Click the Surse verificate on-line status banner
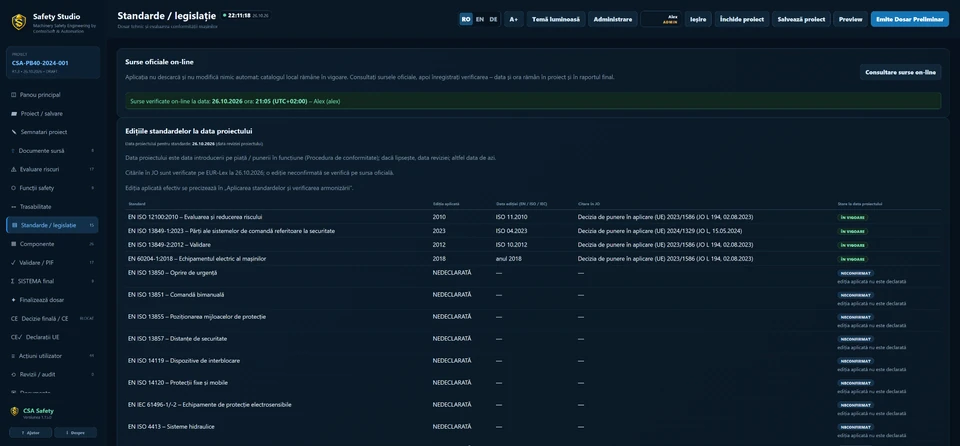The image size is (960, 446). (533, 101)
